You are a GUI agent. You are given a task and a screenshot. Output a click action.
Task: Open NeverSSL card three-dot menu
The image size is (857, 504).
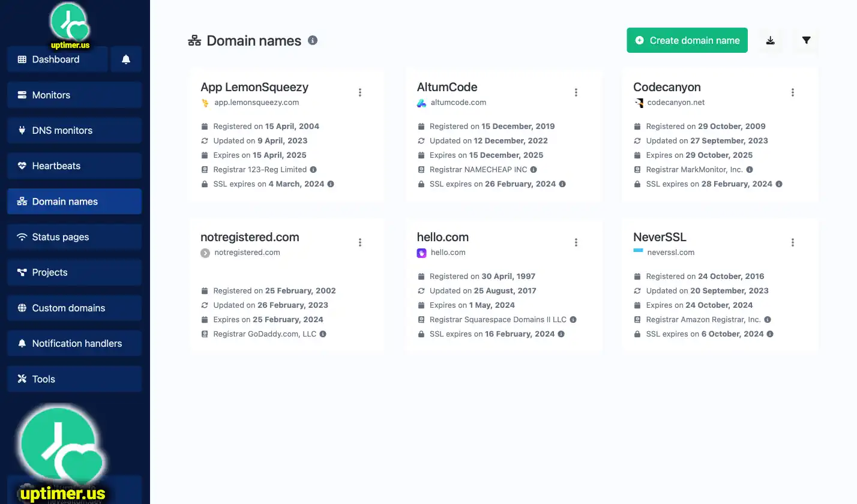pos(793,242)
